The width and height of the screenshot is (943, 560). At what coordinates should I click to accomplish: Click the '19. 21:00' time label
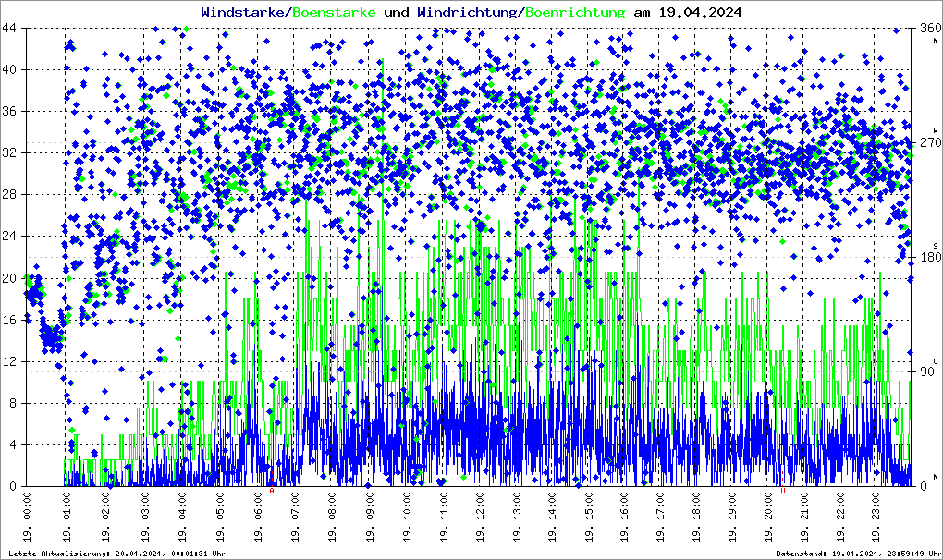(805, 517)
